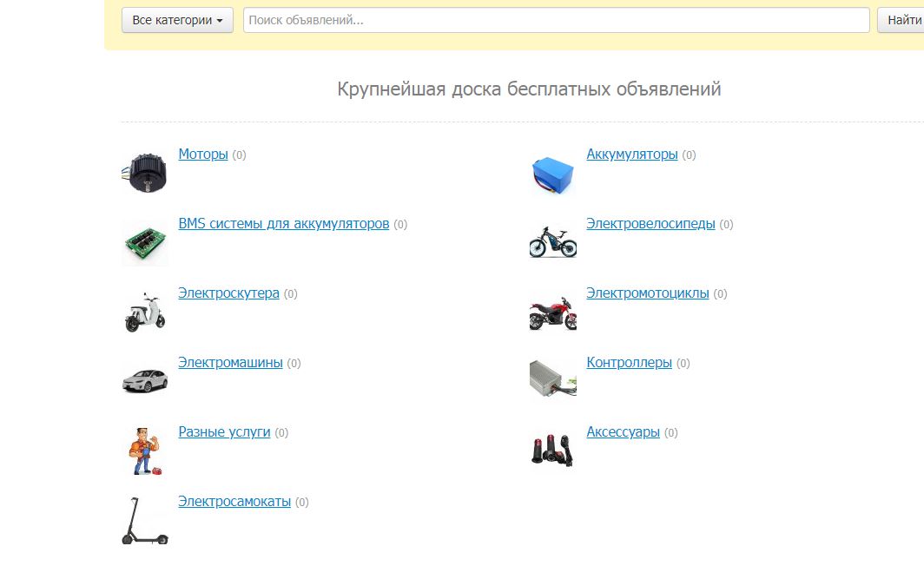
Task: Click the blue battery pack icon
Action: [x=552, y=174]
